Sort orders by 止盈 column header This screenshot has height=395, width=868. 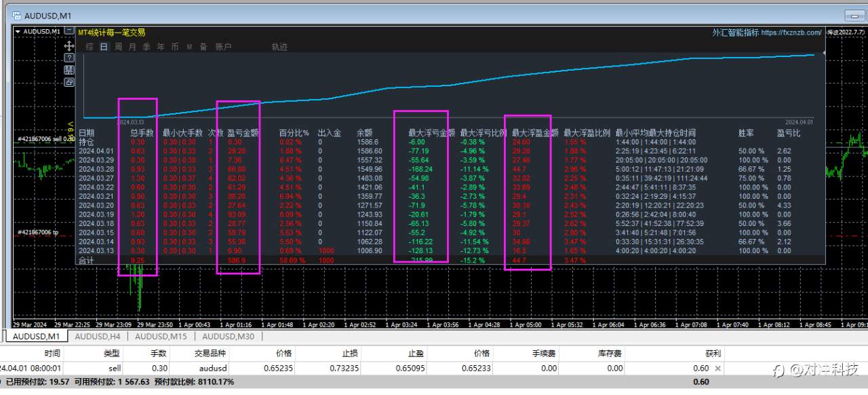(x=414, y=353)
